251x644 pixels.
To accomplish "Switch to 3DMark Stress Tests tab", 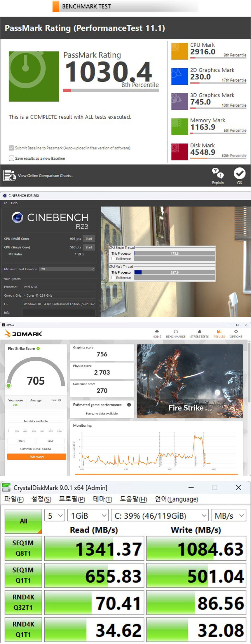I will [199, 334].
